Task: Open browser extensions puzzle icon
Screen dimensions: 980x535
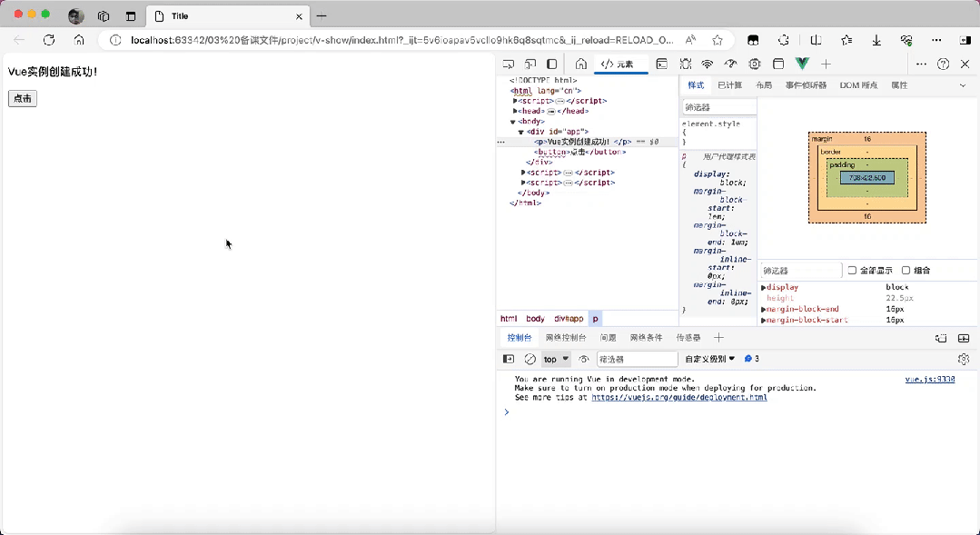Action: (x=784, y=40)
